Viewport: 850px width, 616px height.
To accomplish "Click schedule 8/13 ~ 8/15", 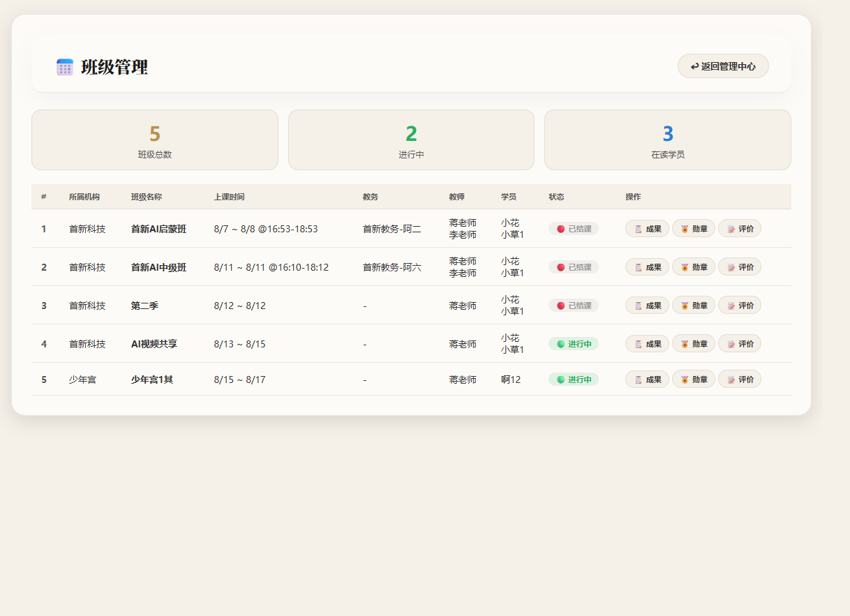I will 239,344.
